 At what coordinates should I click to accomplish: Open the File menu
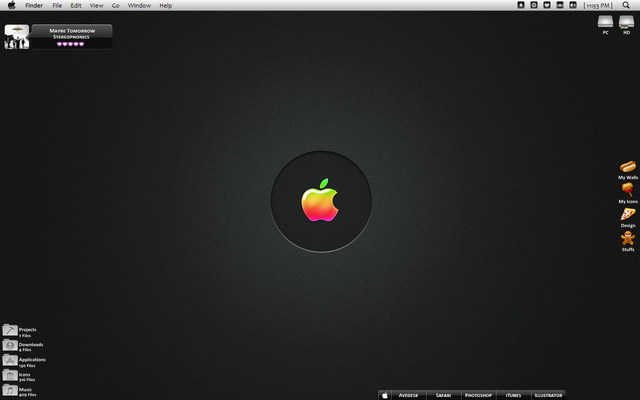(x=57, y=5)
